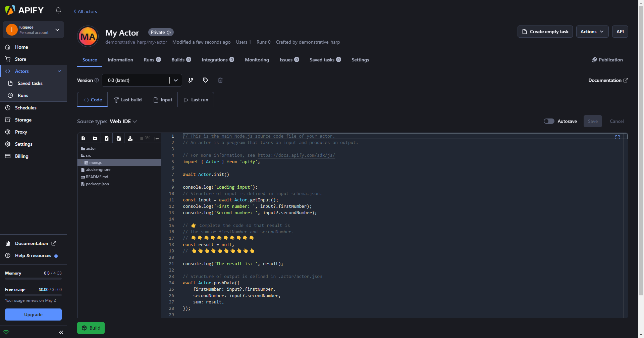Open the Last run sub-tab

196,100
